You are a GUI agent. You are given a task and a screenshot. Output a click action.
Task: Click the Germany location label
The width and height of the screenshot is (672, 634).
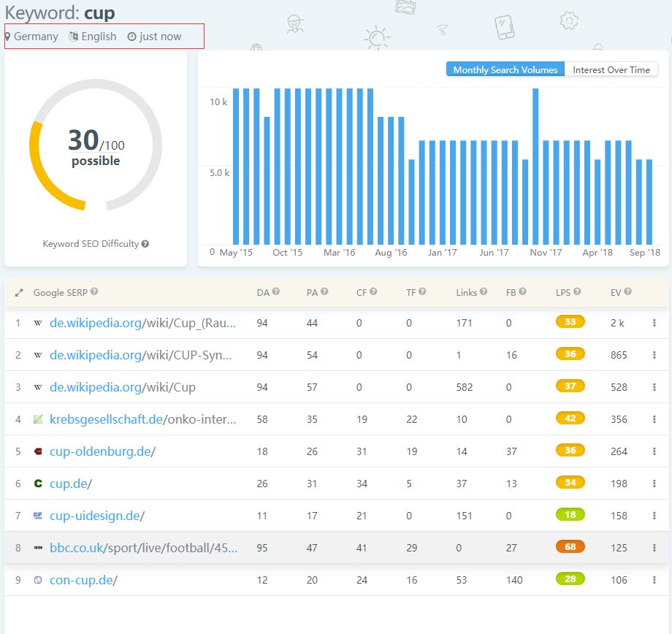35,36
